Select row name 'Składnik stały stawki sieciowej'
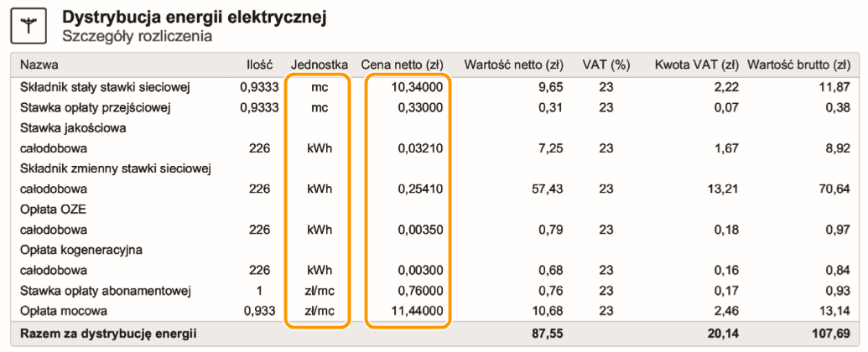 [x=105, y=87]
